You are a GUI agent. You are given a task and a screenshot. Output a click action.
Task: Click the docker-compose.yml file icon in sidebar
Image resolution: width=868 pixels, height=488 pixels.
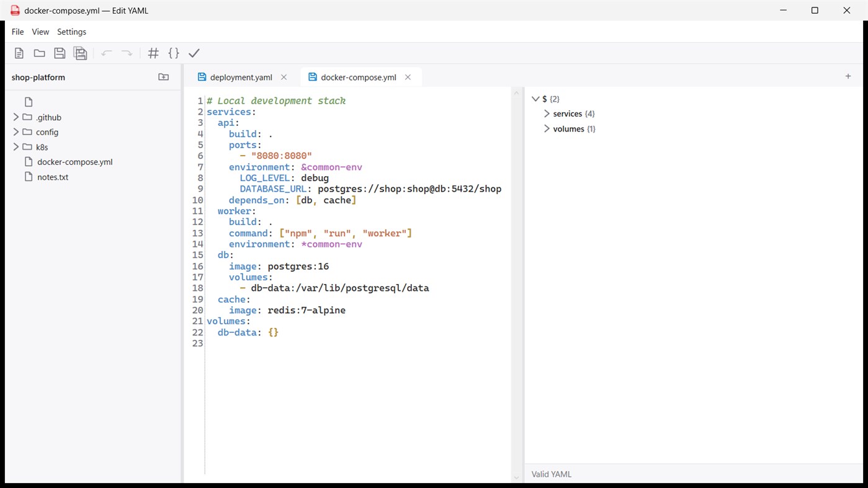tap(29, 162)
